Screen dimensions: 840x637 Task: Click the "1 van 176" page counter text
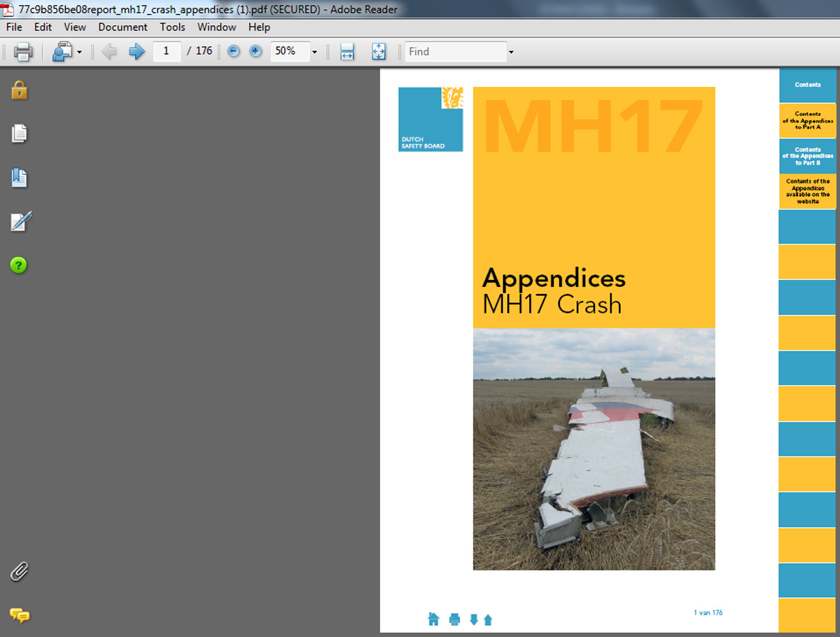point(708,612)
